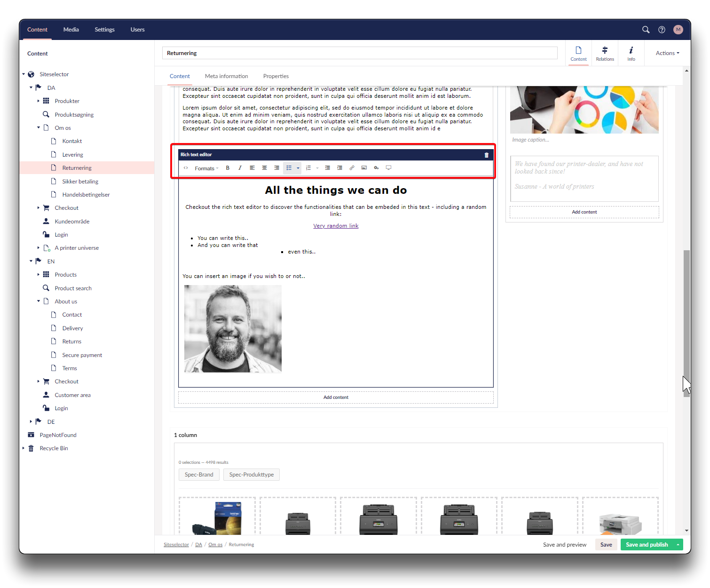
Task: Click the Very random link
Action: (336, 226)
